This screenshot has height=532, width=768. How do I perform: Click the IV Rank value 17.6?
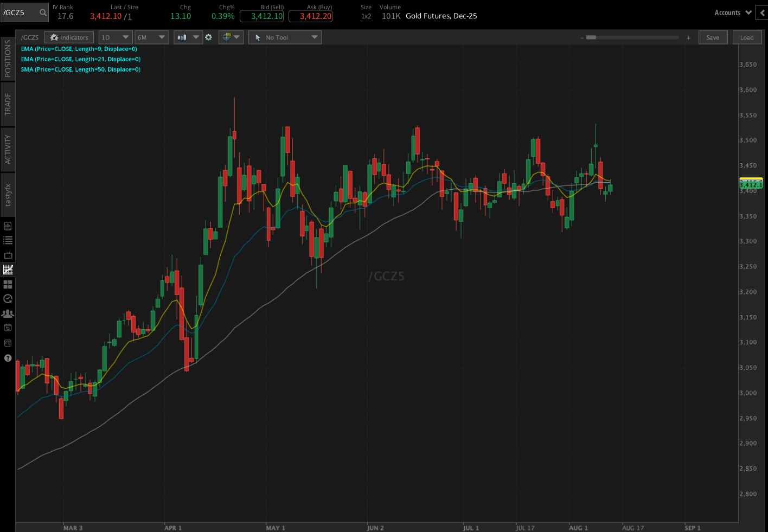point(65,16)
